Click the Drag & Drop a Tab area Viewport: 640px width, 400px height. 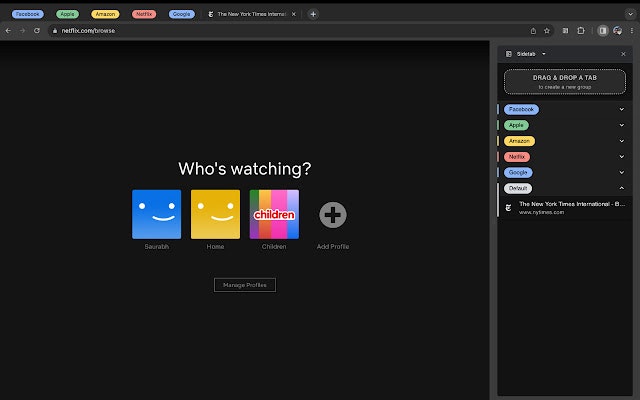(x=565, y=82)
